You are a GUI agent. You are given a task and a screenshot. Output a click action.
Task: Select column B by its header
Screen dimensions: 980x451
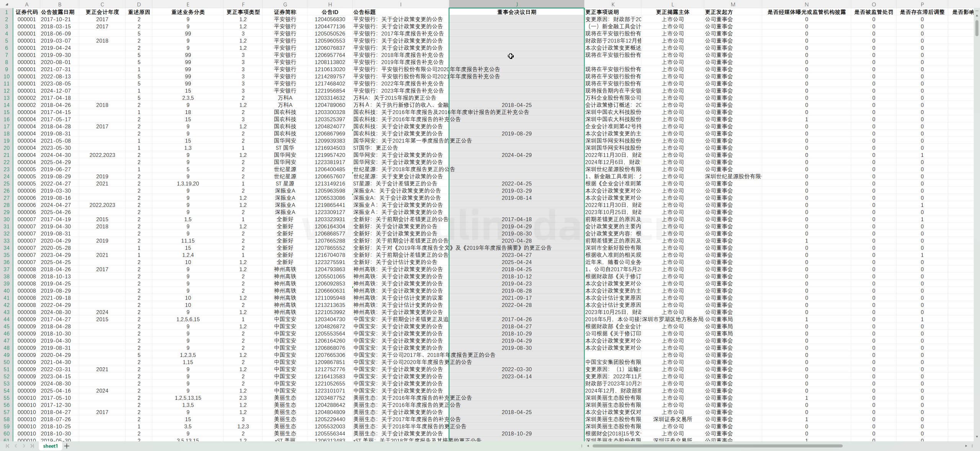pyautogui.click(x=59, y=4)
